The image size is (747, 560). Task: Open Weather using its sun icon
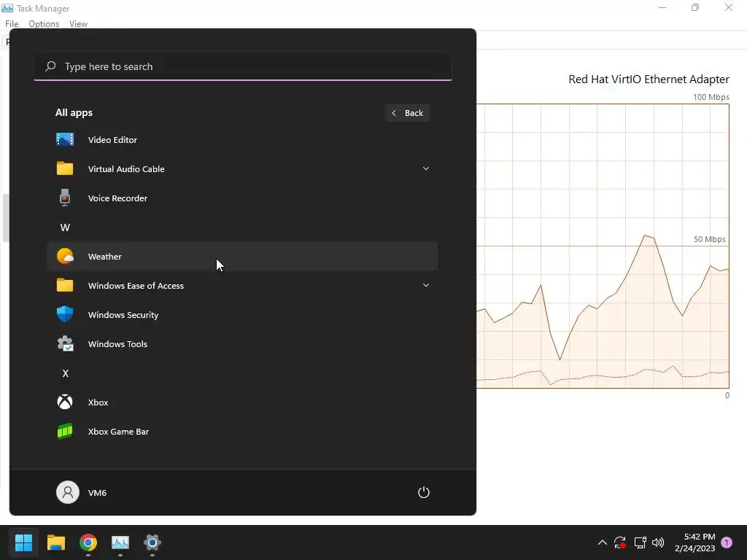65,256
